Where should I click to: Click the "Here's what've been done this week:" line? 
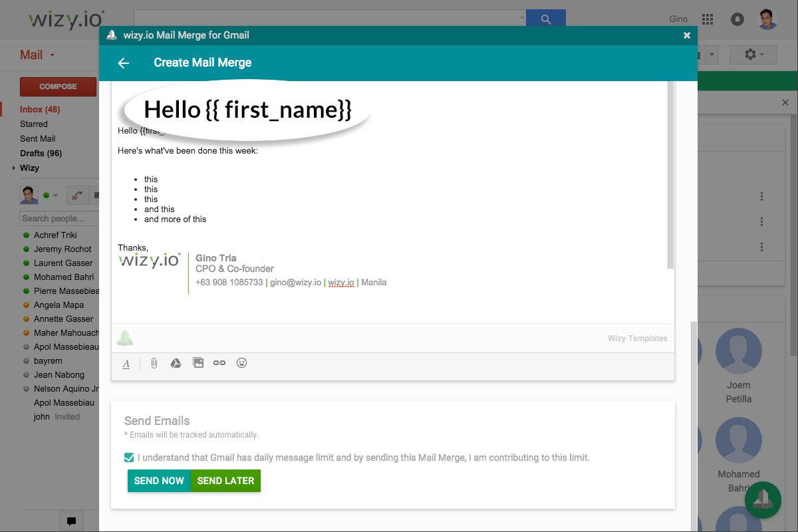pyautogui.click(x=188, y=151)
